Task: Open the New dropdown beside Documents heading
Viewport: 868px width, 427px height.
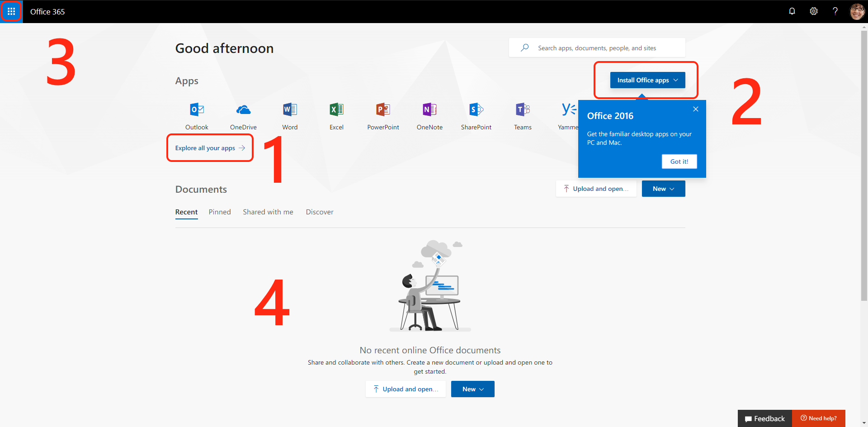Action: (x=663, y=189)
